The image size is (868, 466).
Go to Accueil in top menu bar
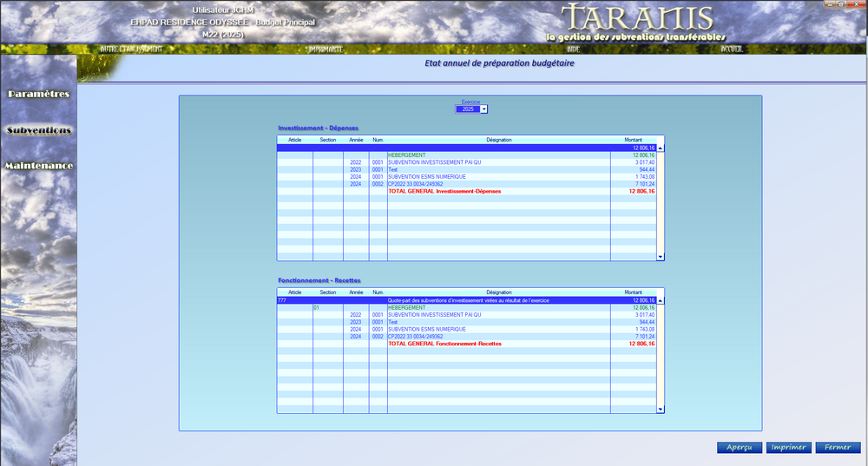point(732,49)
